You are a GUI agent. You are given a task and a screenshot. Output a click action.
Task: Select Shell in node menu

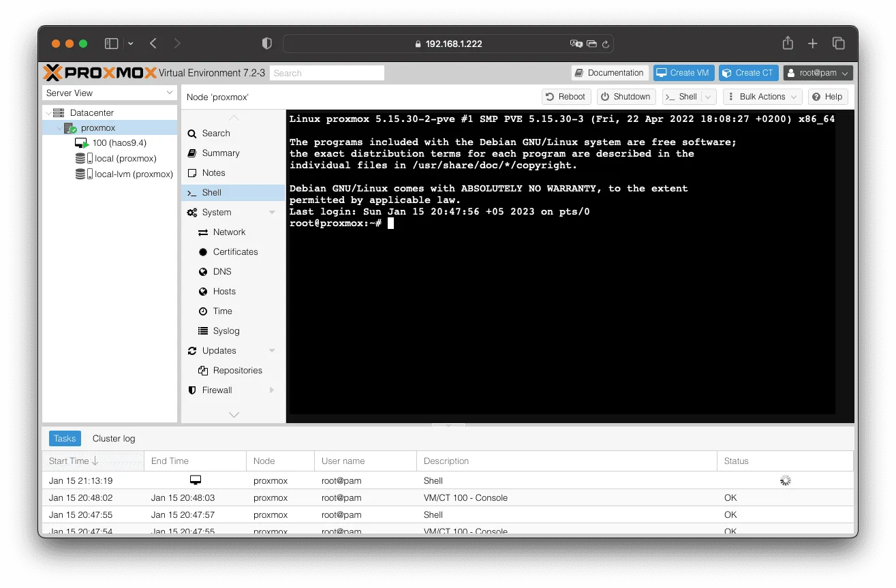(233, 193)
